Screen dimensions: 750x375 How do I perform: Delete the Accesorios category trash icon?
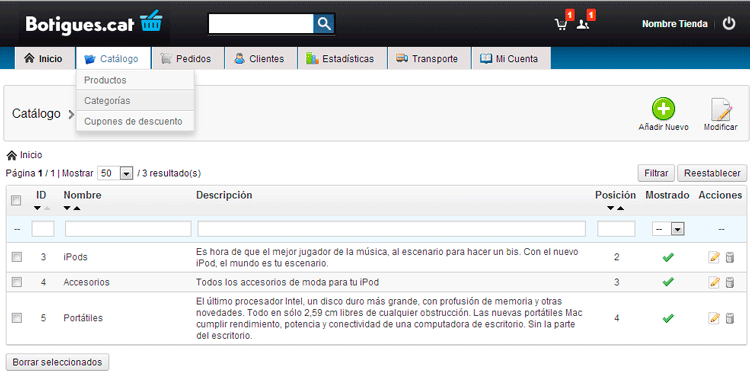tap(729, 282)
